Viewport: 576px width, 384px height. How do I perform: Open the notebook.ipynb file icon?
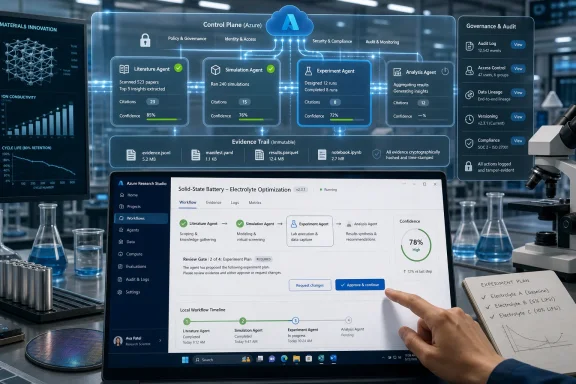coord(322,155)
